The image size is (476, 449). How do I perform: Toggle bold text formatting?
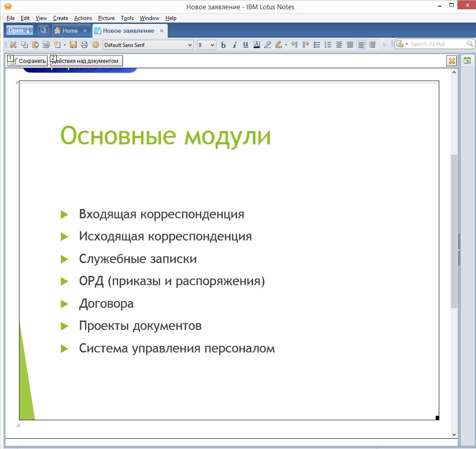coord(223,45)
